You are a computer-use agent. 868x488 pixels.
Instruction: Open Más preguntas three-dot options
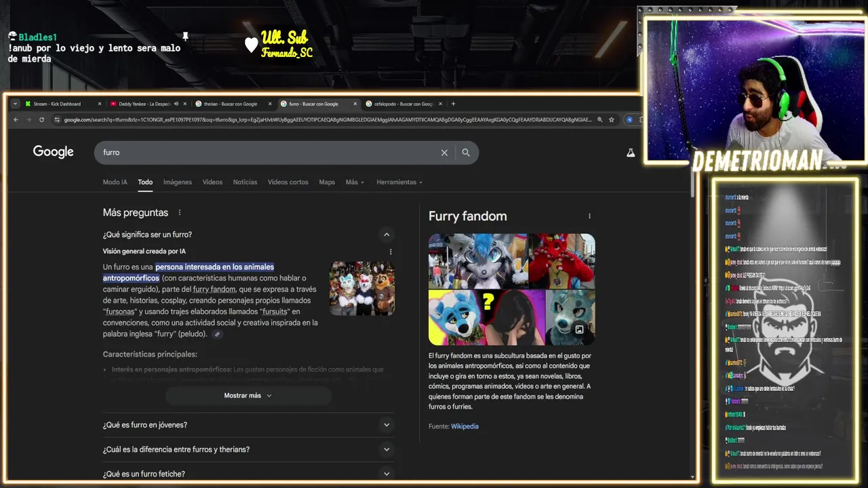pos(180,213)
